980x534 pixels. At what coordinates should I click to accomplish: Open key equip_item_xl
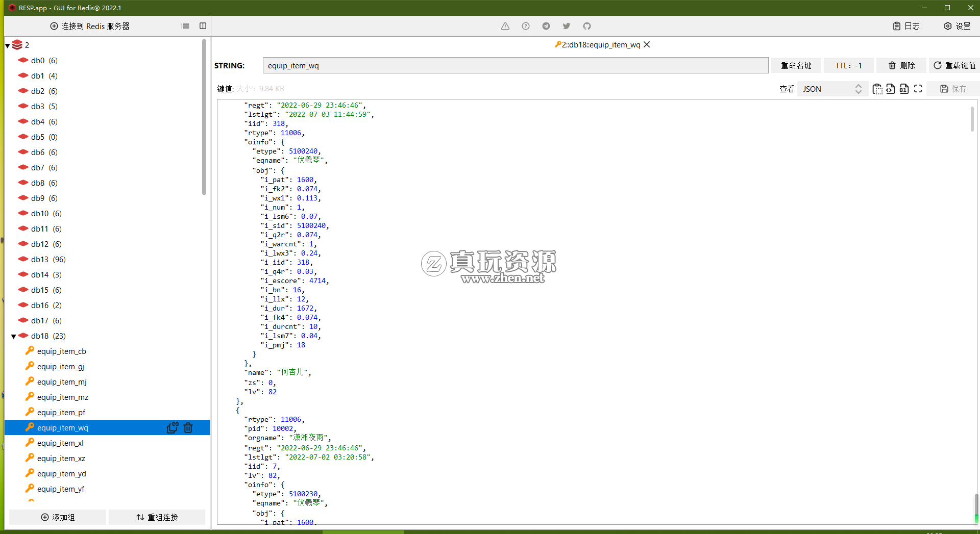(60, 443)
